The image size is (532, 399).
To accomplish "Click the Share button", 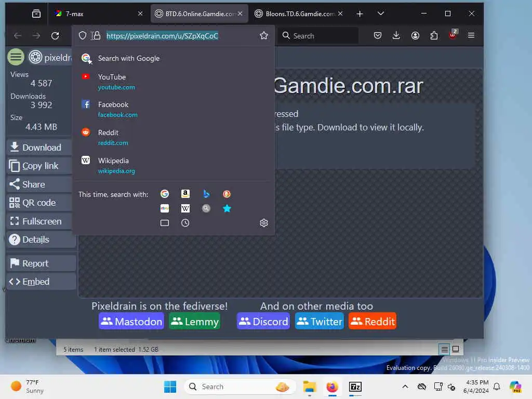I will (39, 184).
